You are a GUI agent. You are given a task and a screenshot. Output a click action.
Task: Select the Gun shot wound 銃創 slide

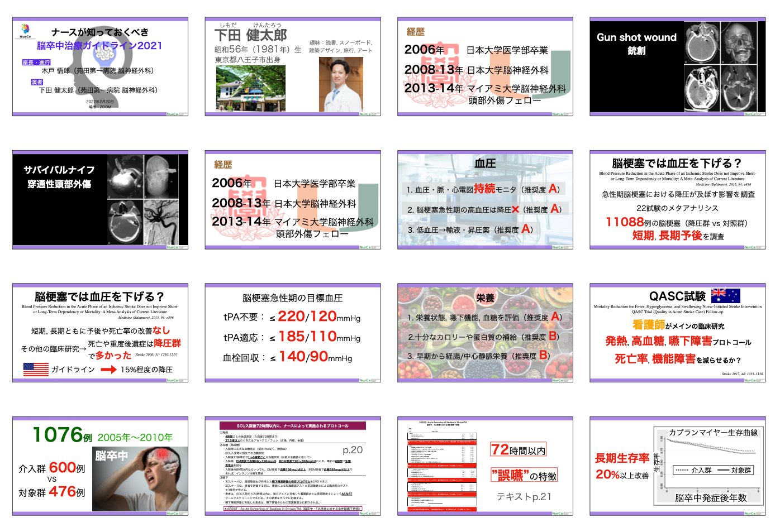point(678,66)
